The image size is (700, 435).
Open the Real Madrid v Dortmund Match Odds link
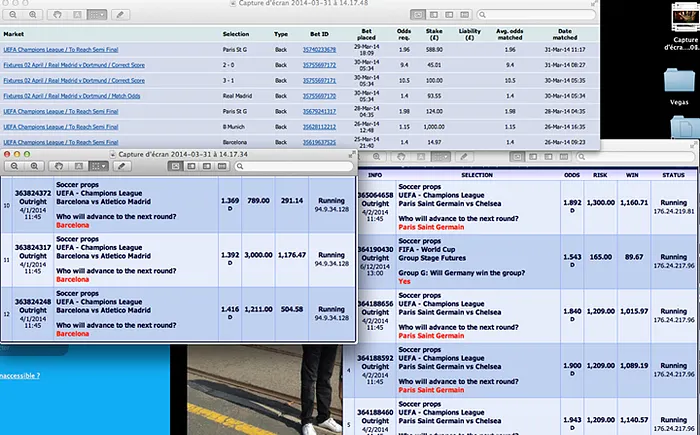pos(72,96)
